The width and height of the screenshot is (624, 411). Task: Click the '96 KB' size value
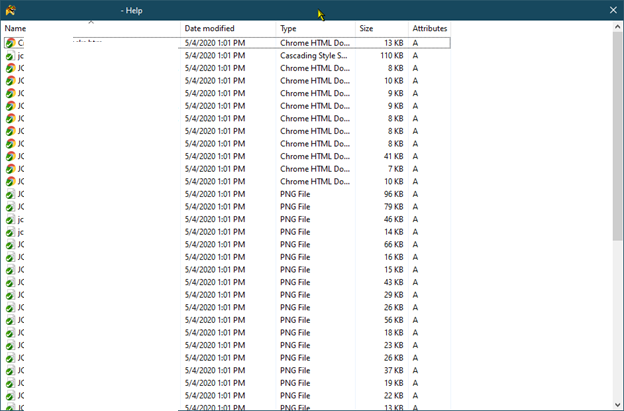394,194
